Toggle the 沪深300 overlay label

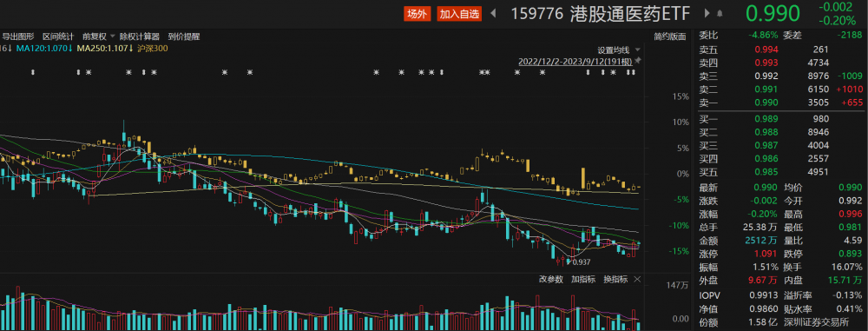[x=153, y=49]
